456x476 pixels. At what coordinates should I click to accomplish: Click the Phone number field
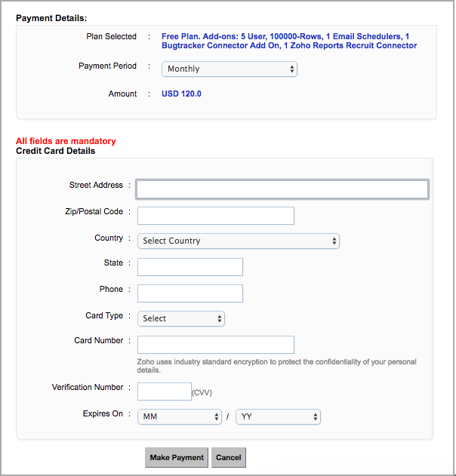[190, 293]
